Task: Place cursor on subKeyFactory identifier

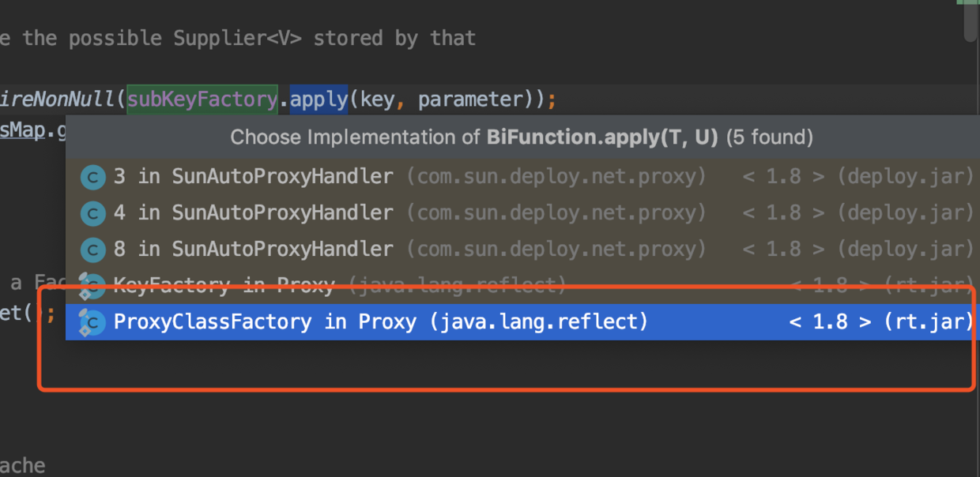Action: [202, 100]
